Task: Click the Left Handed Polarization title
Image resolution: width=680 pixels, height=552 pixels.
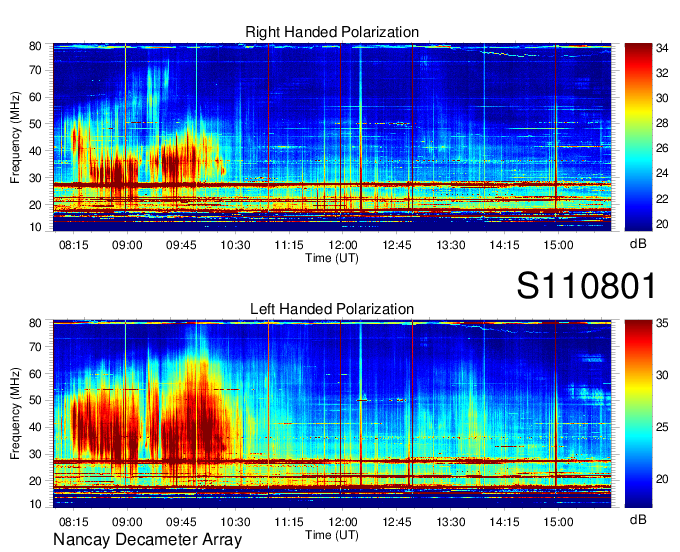Action: [332, 309]
